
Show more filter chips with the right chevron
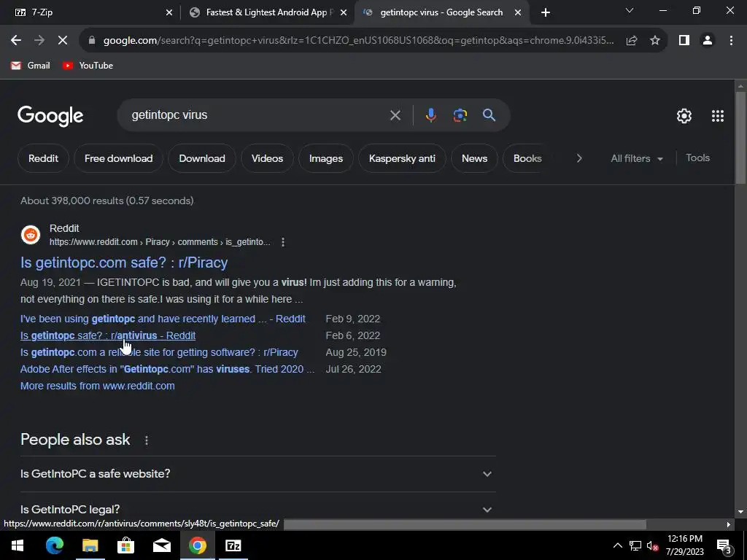(579, 158)
